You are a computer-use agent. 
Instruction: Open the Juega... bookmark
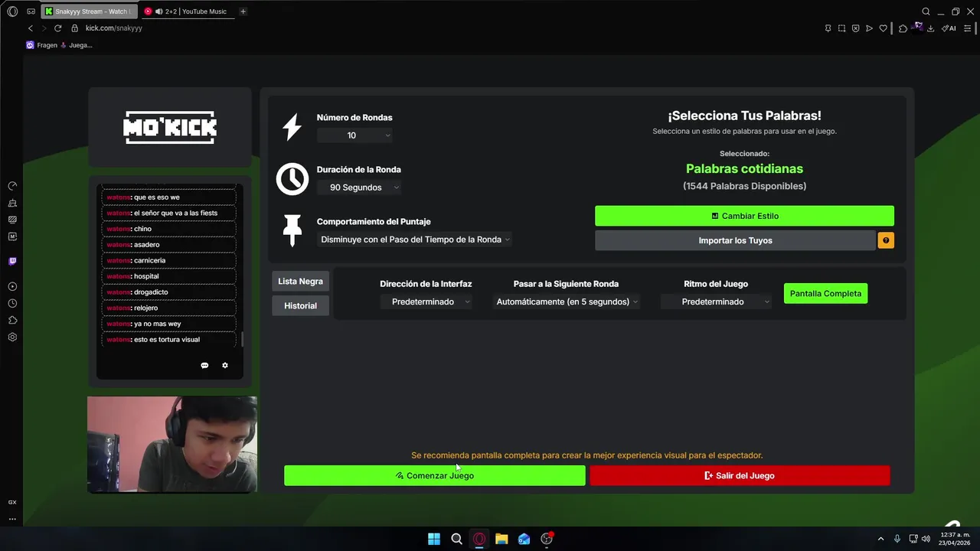point(77,45)
